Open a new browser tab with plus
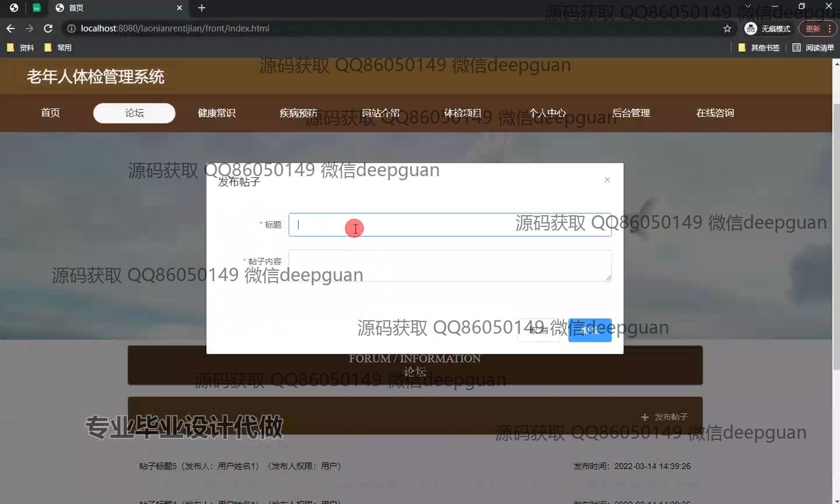The image size is (840, 504). click(202, 8)
